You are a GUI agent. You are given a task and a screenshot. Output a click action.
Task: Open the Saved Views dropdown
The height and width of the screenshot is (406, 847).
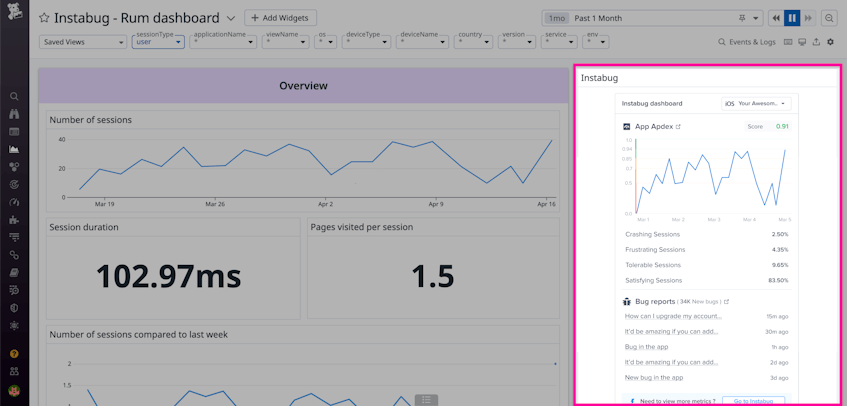point(83,42)
